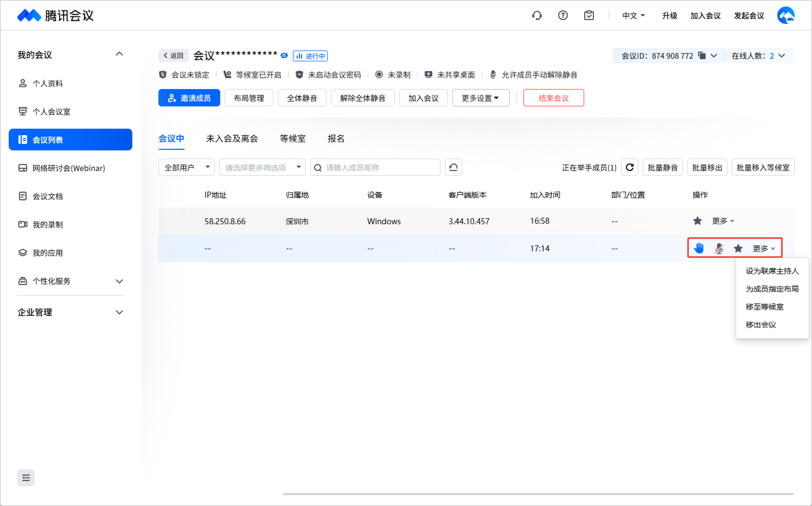The height and width of the screenshot is (506, 812).
Task: Open 更多 menu in the 17:14 row
Action: click(x=764, y=248)
